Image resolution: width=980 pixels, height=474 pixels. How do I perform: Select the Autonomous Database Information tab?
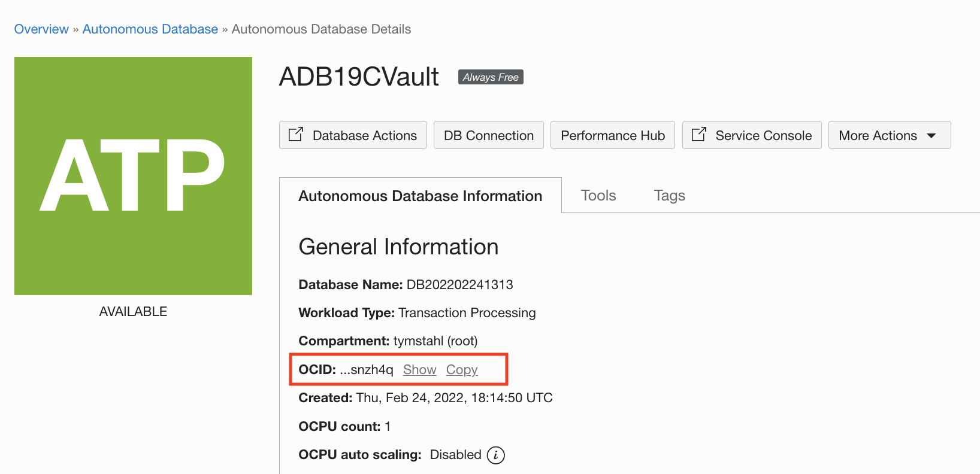[x=420, y=195]
